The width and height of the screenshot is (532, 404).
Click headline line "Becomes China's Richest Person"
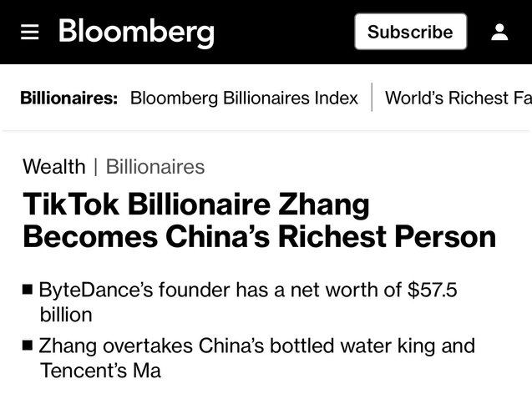(x=259, y=236)
